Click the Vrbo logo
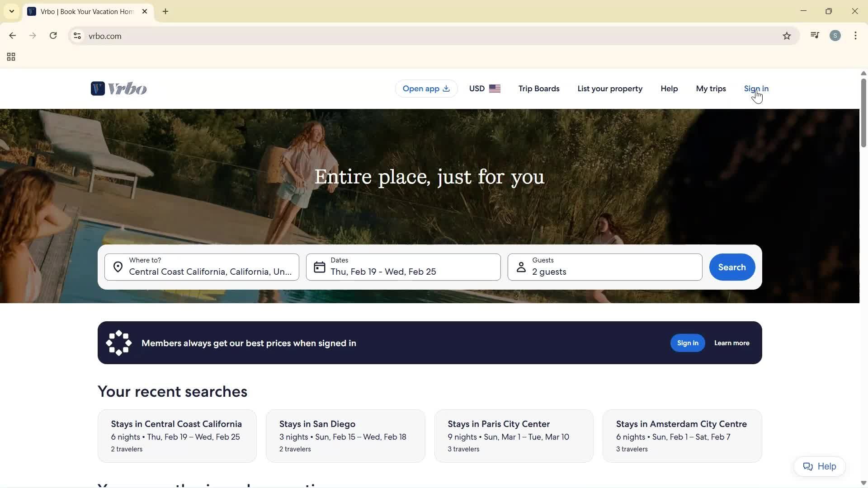Screen dimensions: 868x488 [118, 88]
